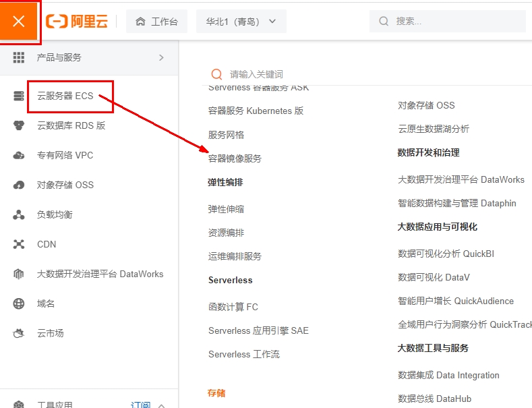Viewport: 532px width, 408px height.
Task: Click the 弹性编排 category heading
Action: pos(225,183)
